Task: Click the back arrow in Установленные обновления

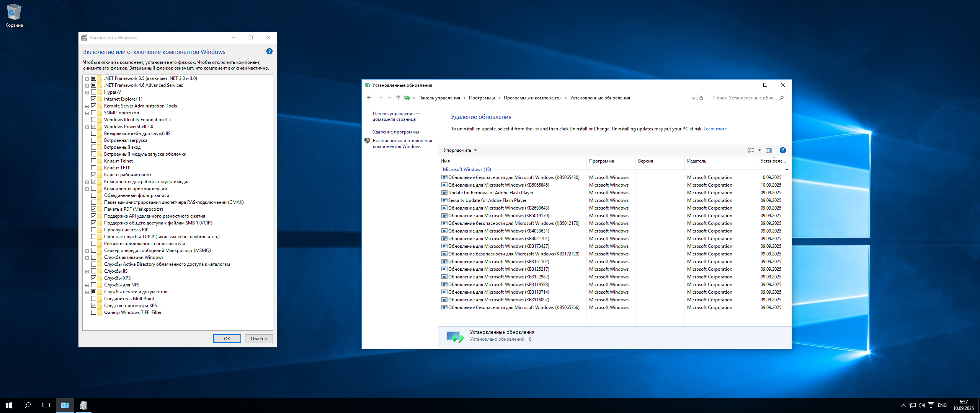Action: tap(369, 98)
